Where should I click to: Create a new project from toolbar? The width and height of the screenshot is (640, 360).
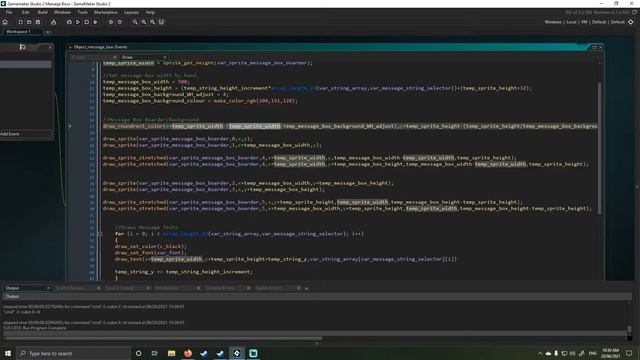click(x=20, y=22)
